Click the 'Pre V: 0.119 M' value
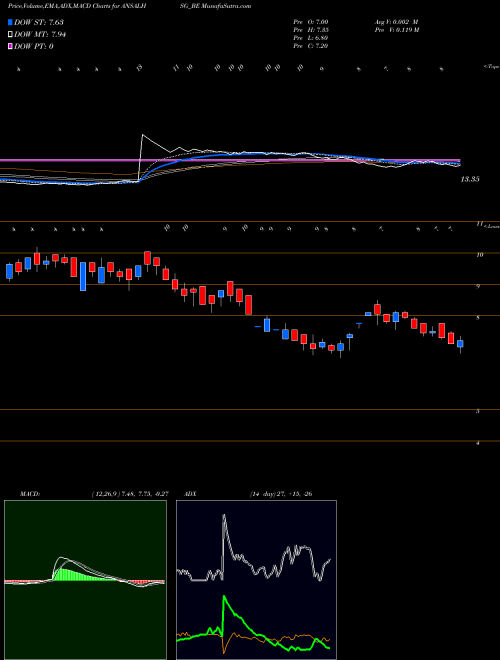This screenshot has height=660, width=500. pos(397,30)
